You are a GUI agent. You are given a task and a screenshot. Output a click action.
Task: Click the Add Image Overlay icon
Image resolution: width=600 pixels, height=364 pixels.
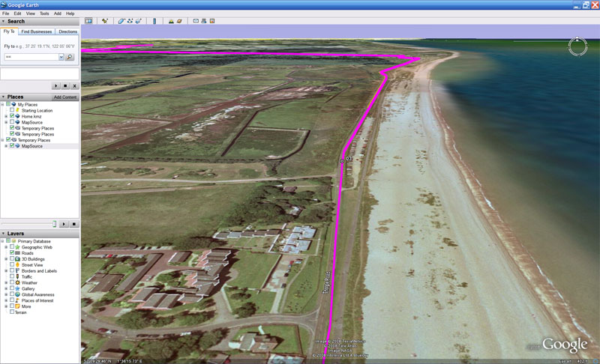(138, 21)
